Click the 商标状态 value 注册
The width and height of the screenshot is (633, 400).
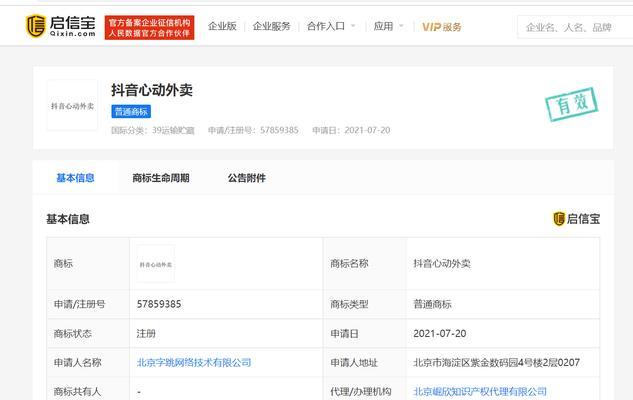click(x=146, y=333)
